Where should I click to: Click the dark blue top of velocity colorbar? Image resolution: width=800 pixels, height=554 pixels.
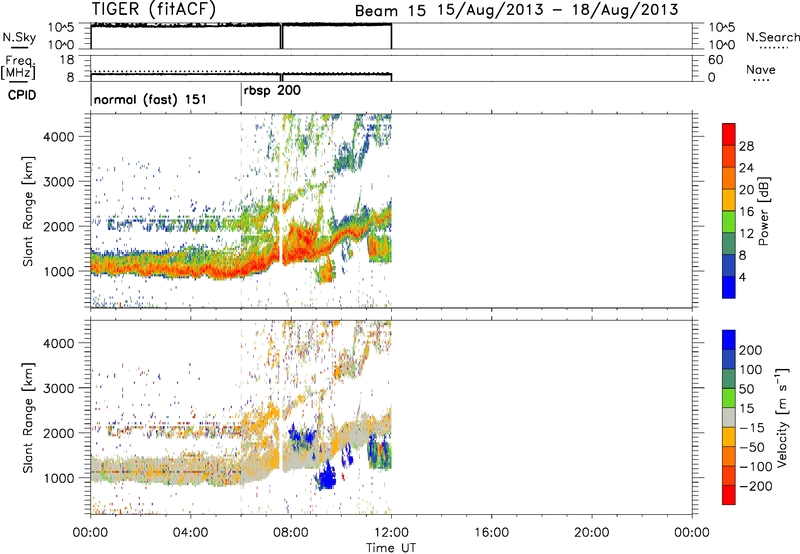tap(729, 340)
